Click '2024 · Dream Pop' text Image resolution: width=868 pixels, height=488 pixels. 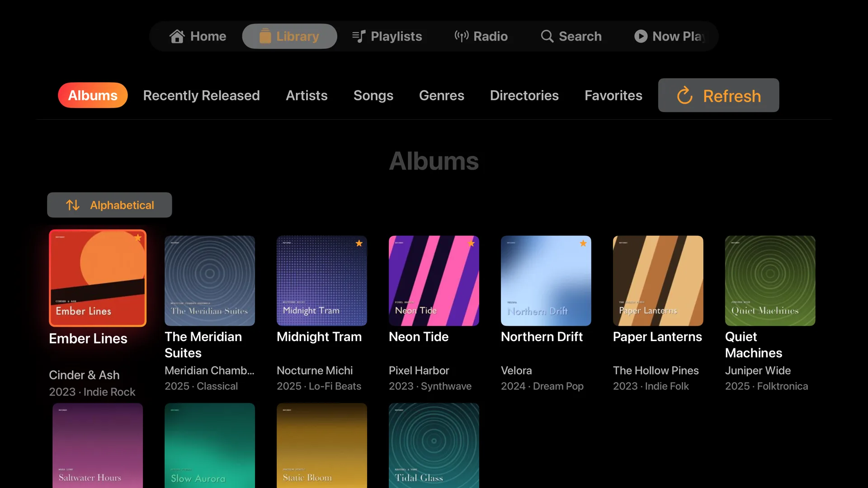(542, 386)
